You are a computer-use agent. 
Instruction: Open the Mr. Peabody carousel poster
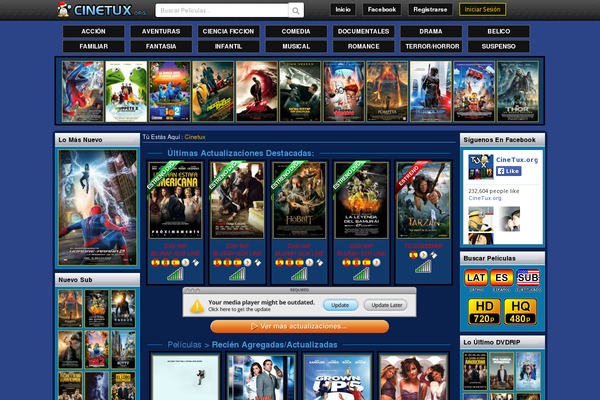click(344, 91)
